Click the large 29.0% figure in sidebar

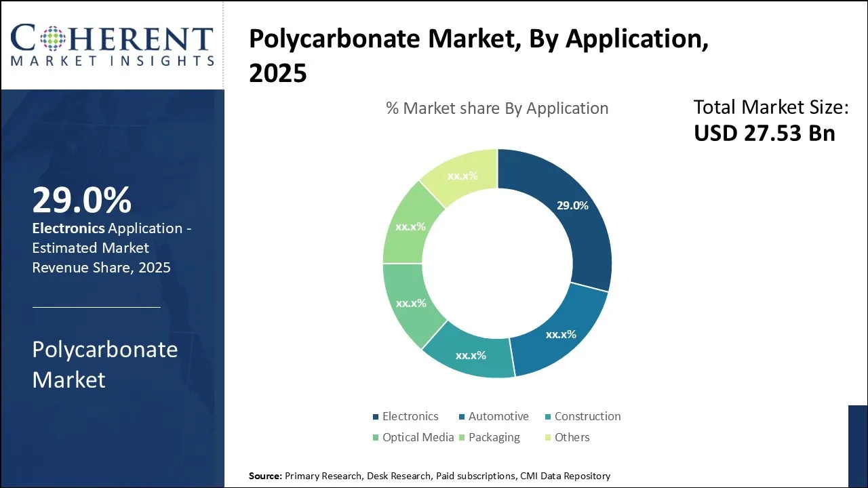click(x=81, y=201)
